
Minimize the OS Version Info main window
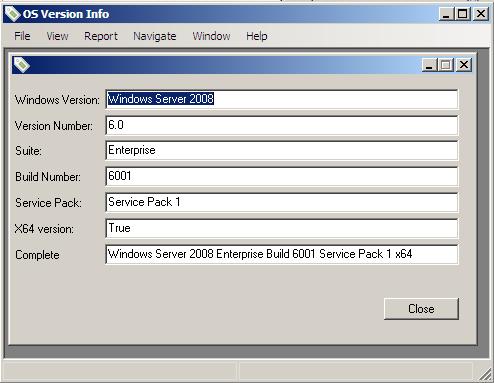[446, 14]
